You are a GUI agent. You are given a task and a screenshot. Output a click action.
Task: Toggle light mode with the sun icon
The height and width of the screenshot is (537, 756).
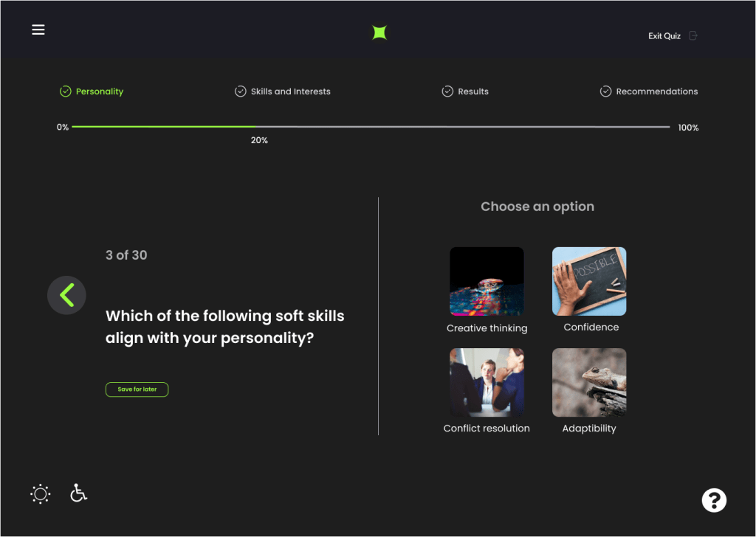pyautogui.click(x=41, y=493)
